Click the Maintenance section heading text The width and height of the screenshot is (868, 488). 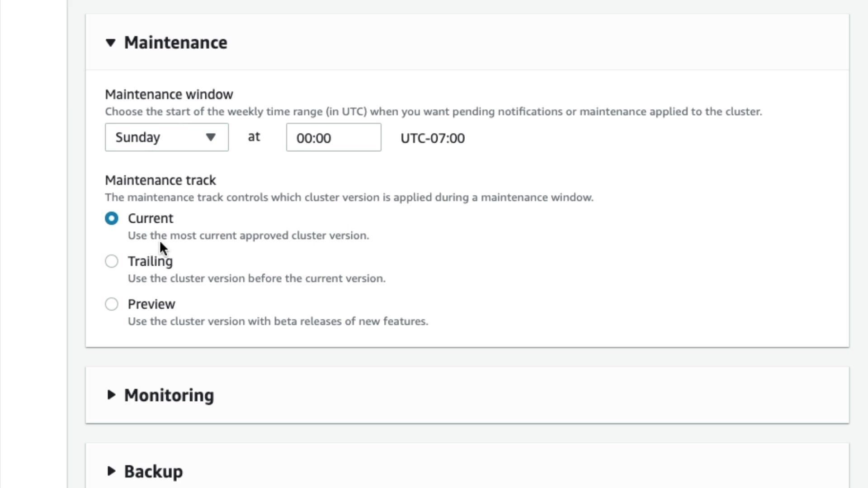click(175, 43)
